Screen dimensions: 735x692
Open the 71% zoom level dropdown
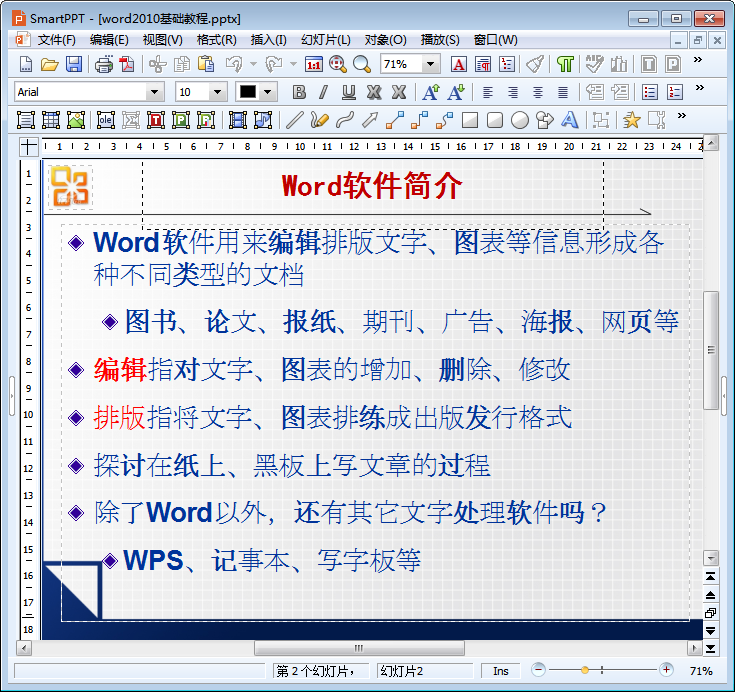point(430,64)
